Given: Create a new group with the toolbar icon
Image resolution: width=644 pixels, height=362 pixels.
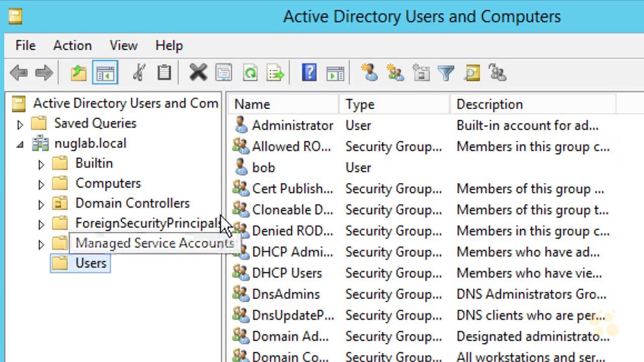Looking at the screenshot, I should pyautogui.click(x=395, y=73).
